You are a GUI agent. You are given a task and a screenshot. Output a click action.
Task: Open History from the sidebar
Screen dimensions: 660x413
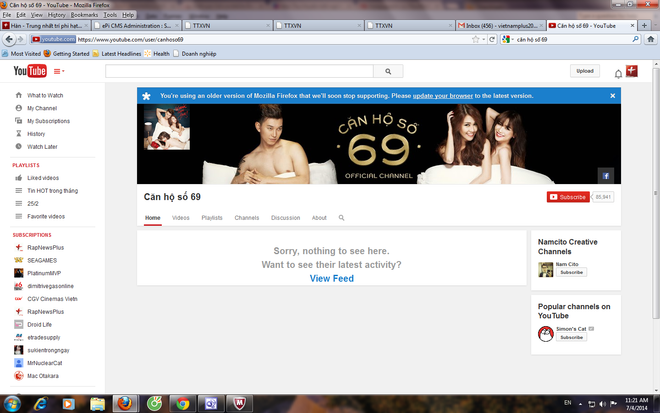[x=36, y=133]
